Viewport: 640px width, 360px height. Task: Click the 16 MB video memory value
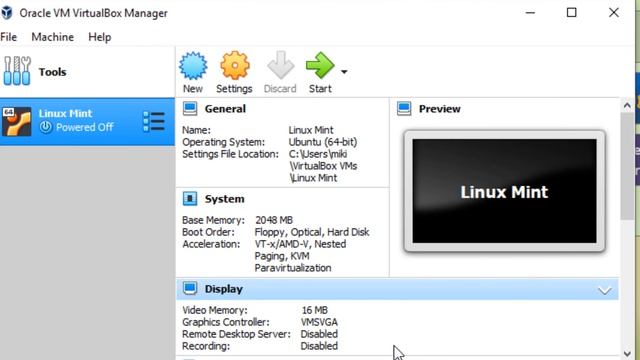(x=315, y=310)
